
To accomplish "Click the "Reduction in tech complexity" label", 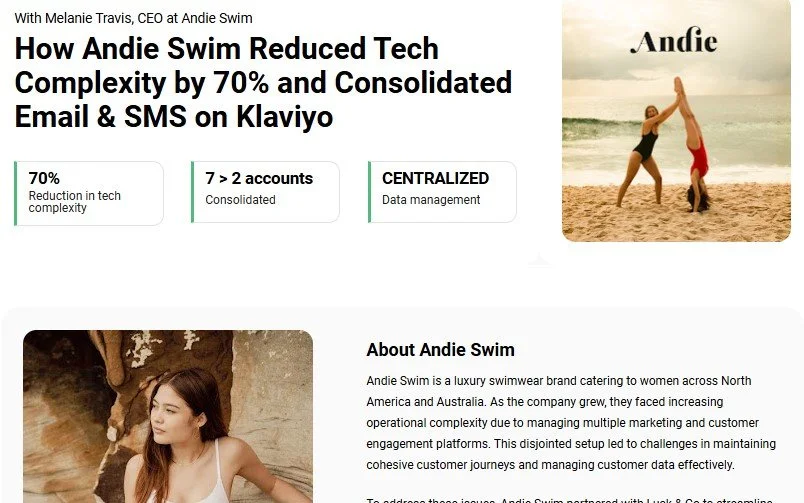I will point(74,202).
